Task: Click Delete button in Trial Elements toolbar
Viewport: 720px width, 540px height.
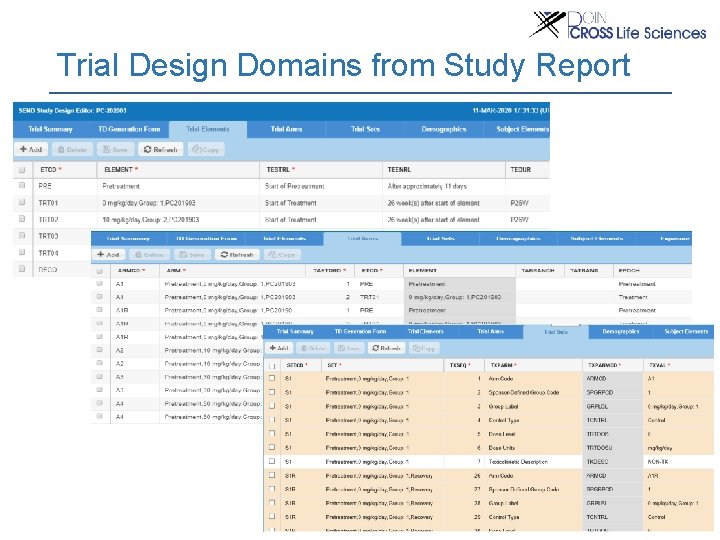Action: (x=72, y=149)
